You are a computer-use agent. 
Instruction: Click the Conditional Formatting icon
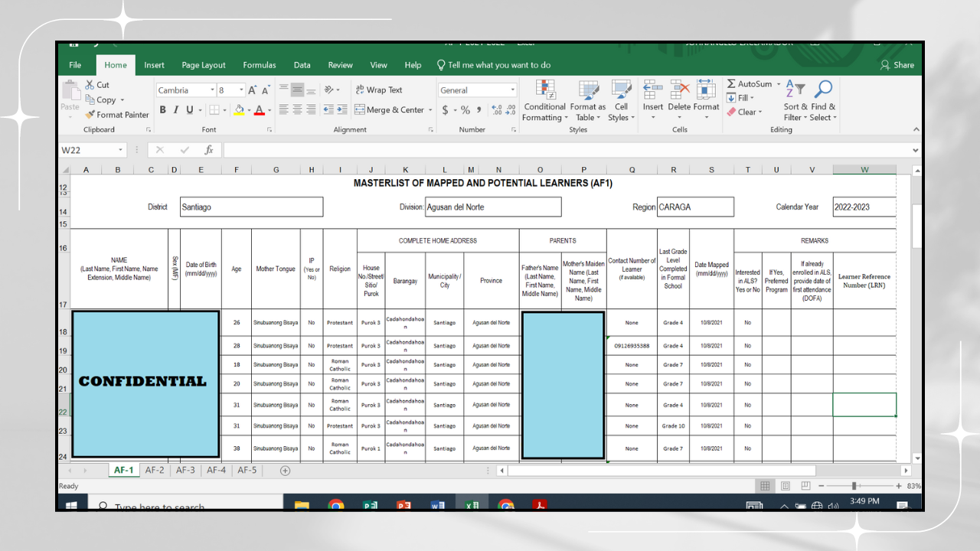coord(545,90)
